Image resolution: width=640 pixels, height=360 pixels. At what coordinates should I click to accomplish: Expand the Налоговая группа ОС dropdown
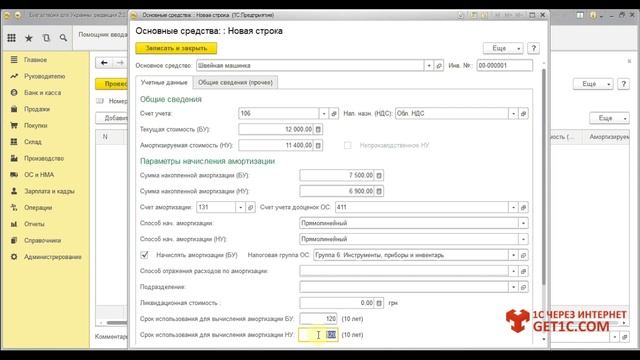[513, 255]
